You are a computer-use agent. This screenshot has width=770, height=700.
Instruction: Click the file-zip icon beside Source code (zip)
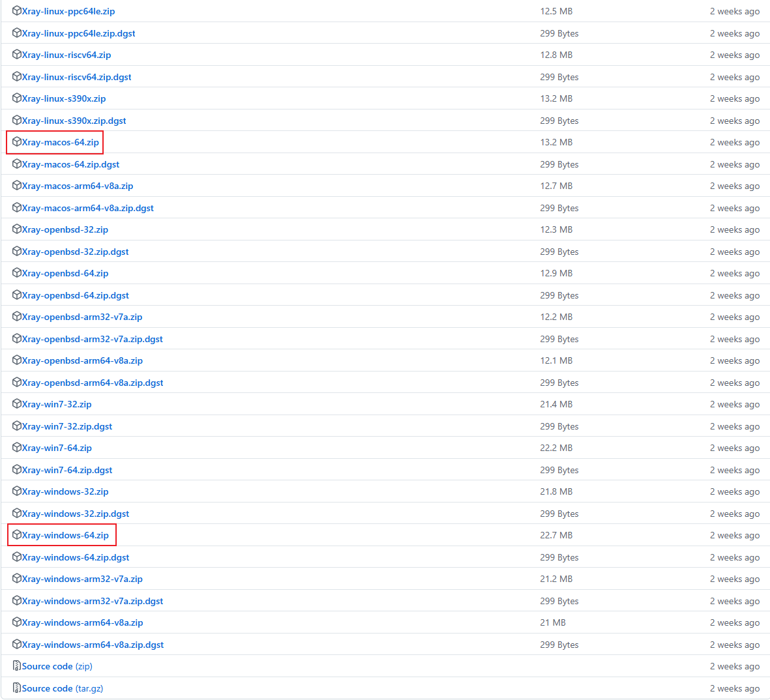[17, 666]
